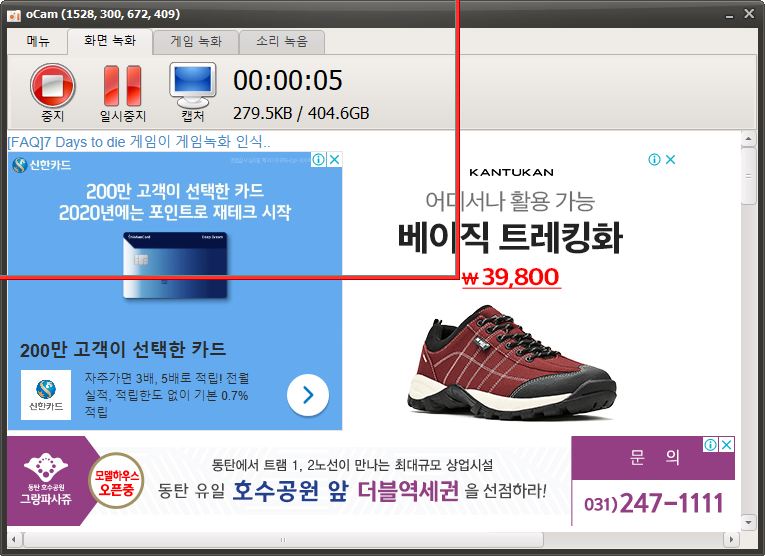Click the Kantukan shoe ad info icon
This screenshot has width=765, height=556.
point(654,159)
